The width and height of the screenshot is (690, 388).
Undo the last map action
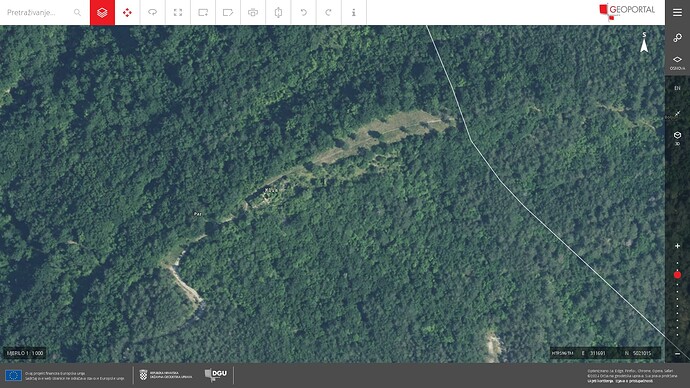(303, 12)
